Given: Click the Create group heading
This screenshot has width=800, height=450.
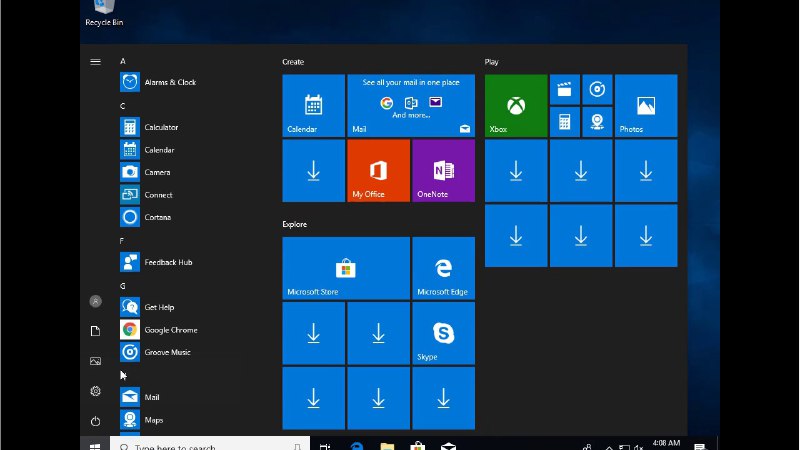Looking at the screenshot, I should pyautogui.click(x=293, y=62).
